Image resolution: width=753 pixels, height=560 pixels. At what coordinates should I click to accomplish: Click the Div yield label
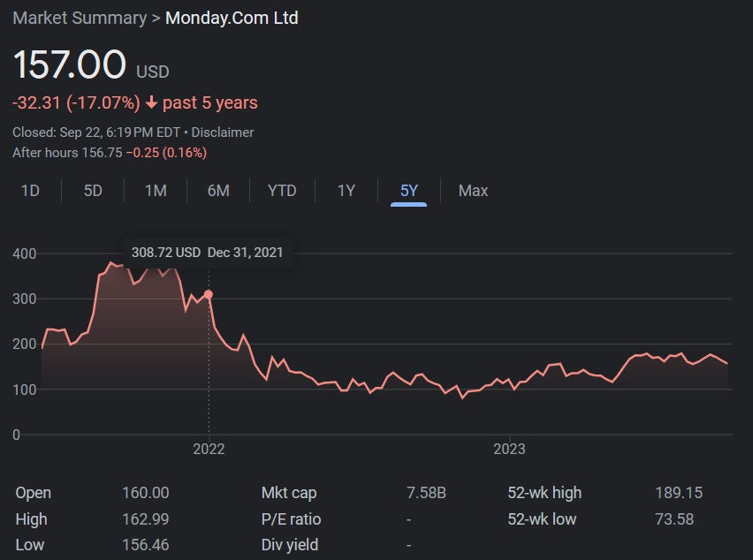(290, 545)
